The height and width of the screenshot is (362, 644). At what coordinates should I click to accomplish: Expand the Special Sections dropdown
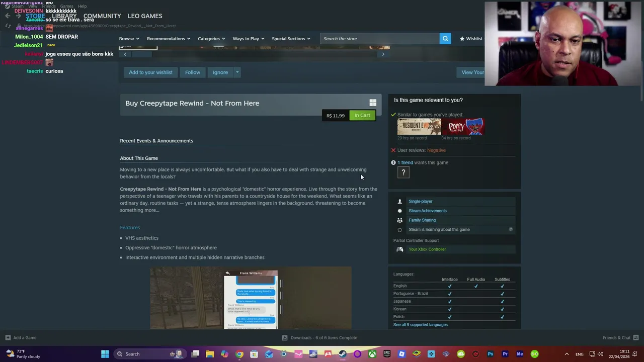[291, 39]
